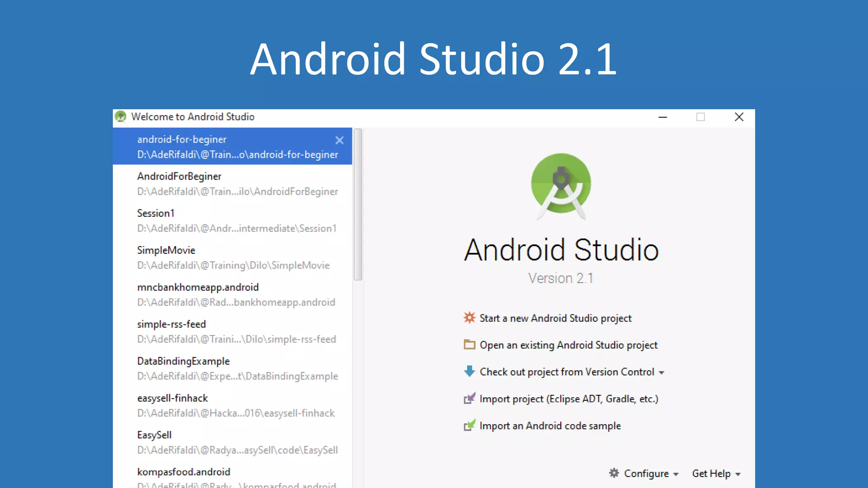This screenshot has width=868, height=488.
Task: Open the easysell-finhack recent project
Action: [232, 405]
